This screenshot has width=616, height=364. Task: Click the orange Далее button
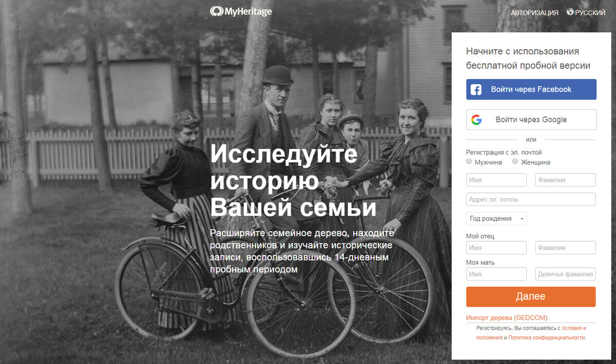[x=531, y=297]
